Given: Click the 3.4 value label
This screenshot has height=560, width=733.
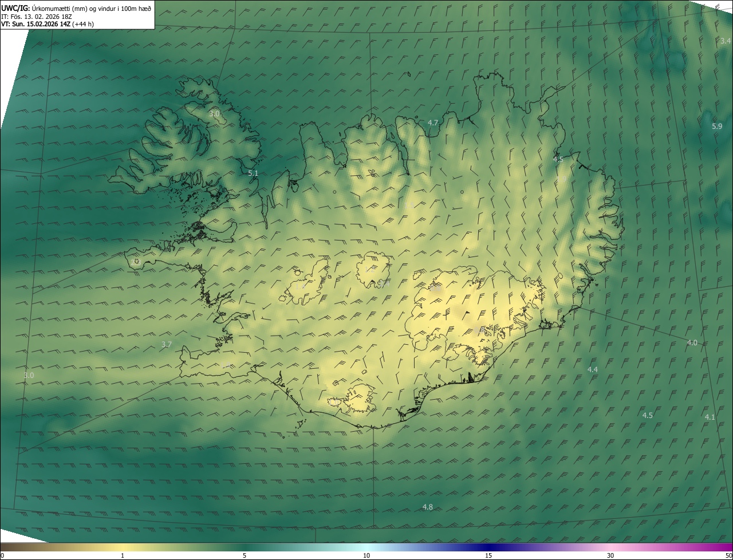Looking at the screenshot, I should click(725, 41).
